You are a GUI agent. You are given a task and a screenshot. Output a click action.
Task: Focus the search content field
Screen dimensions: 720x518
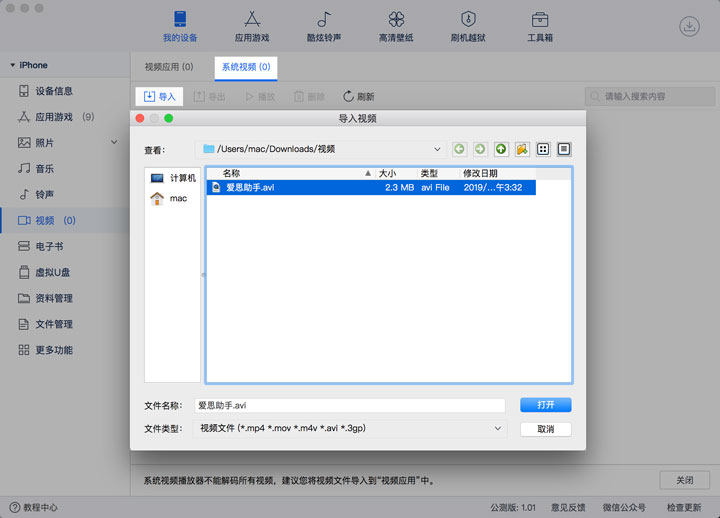[650, 96]
